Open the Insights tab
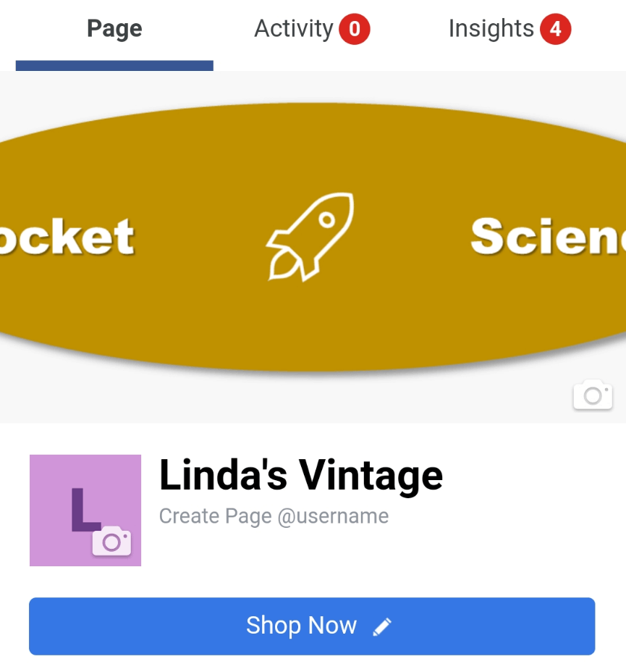Viewport: 626px width, 672px height. tap(491, 30)
